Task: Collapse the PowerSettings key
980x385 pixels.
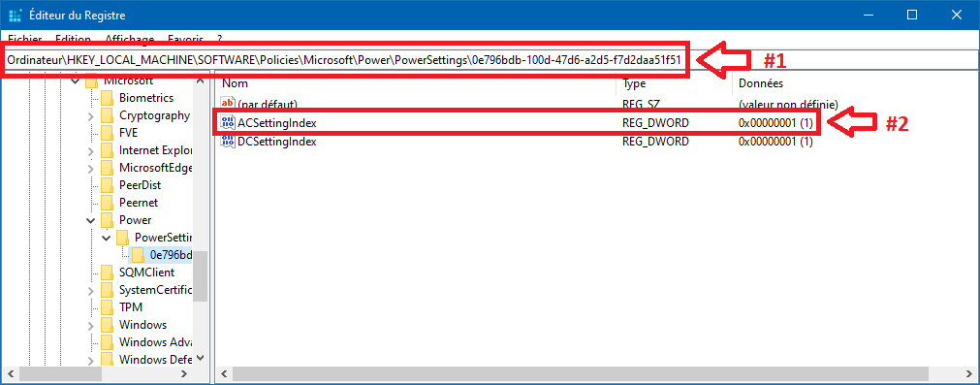Action: point(107,239)
